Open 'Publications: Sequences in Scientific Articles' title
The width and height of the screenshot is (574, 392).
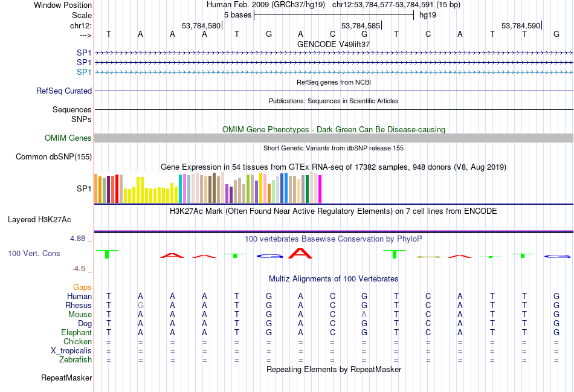[x=334, y=101]
